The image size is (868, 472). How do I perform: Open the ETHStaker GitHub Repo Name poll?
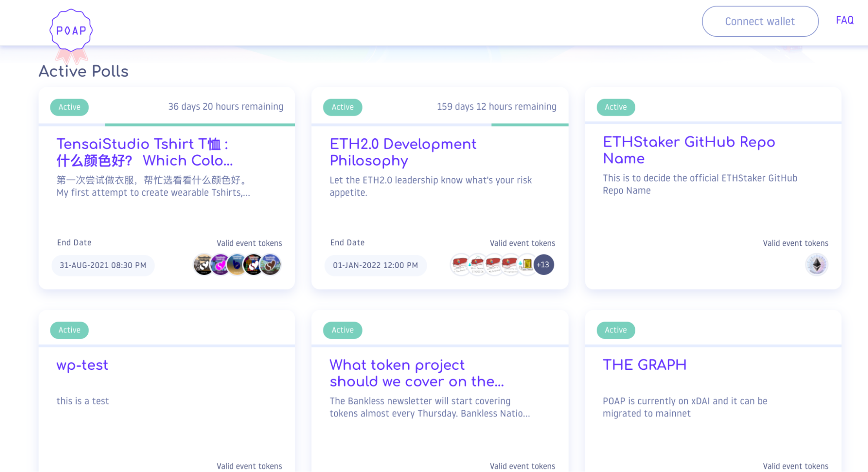(689, 150)
